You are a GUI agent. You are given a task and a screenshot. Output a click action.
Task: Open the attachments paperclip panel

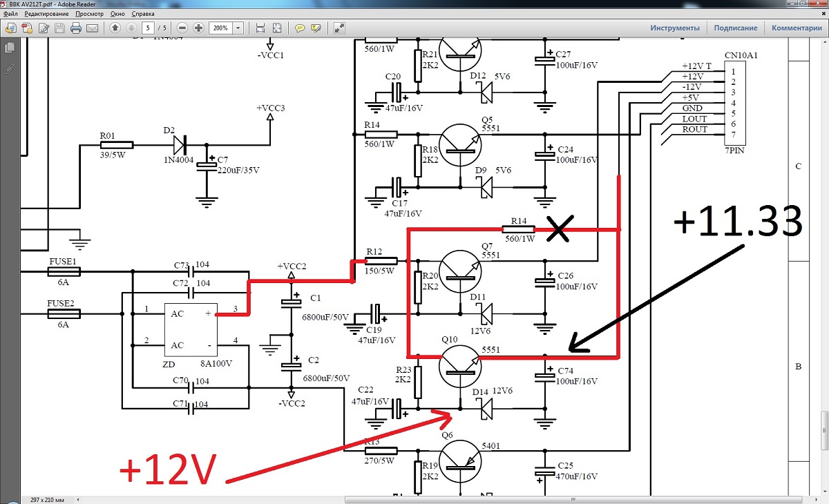[10, 68]
